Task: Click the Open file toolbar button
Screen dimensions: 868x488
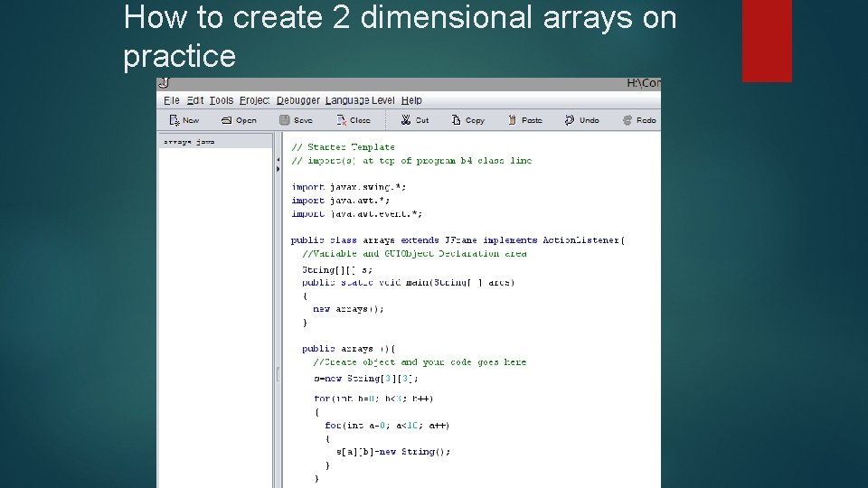Action: pos(239,120)
